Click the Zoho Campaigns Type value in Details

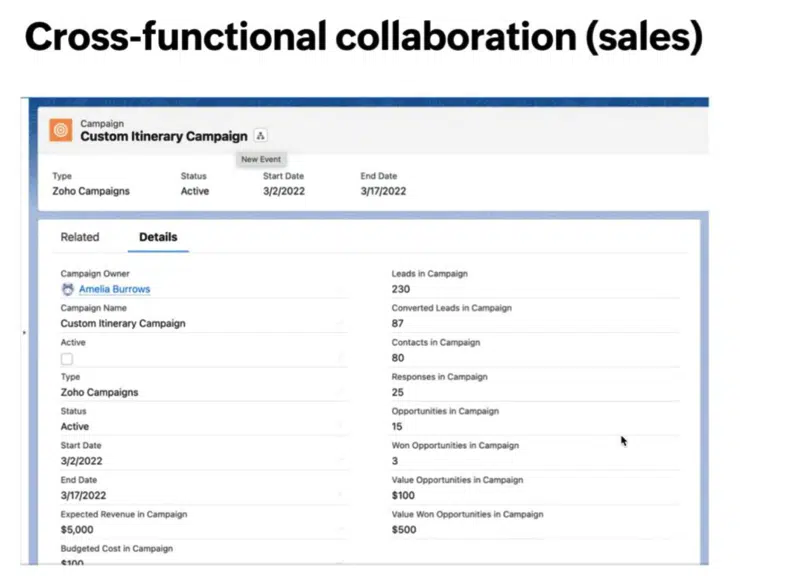point(99,392)
